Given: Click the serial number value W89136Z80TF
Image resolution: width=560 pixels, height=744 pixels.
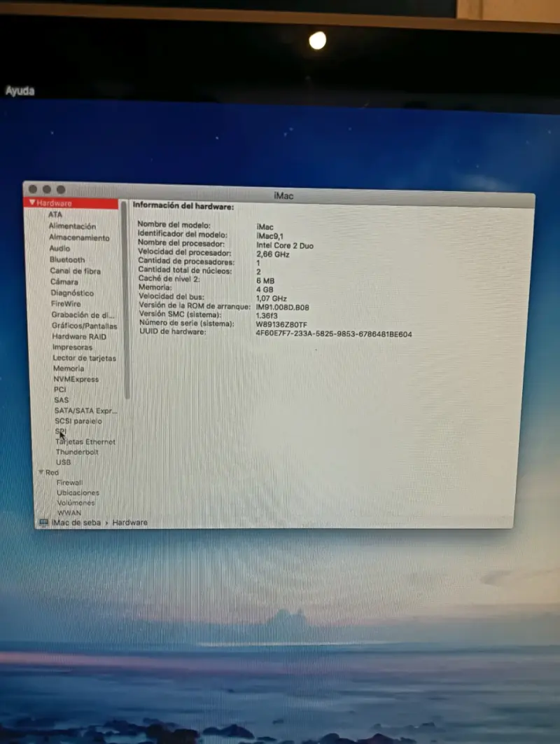Looking at the screenshot, I should [x=281, y=324].
